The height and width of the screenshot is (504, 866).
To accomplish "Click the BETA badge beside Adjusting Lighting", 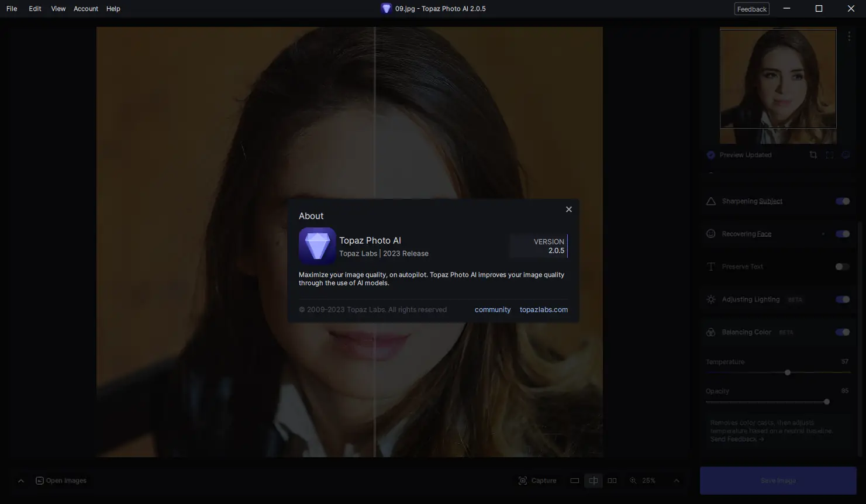I will tap(795, 300).
